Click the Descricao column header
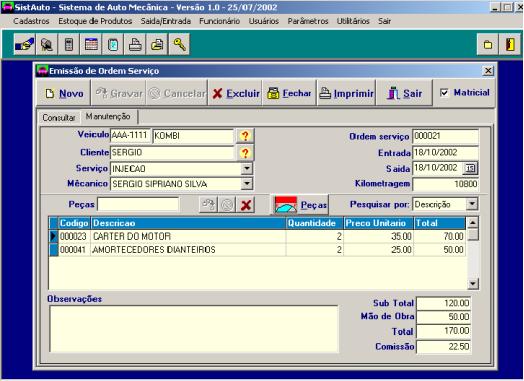Viewport: 524px width, 381px height. pyautogui.click(x=188, y=223)
